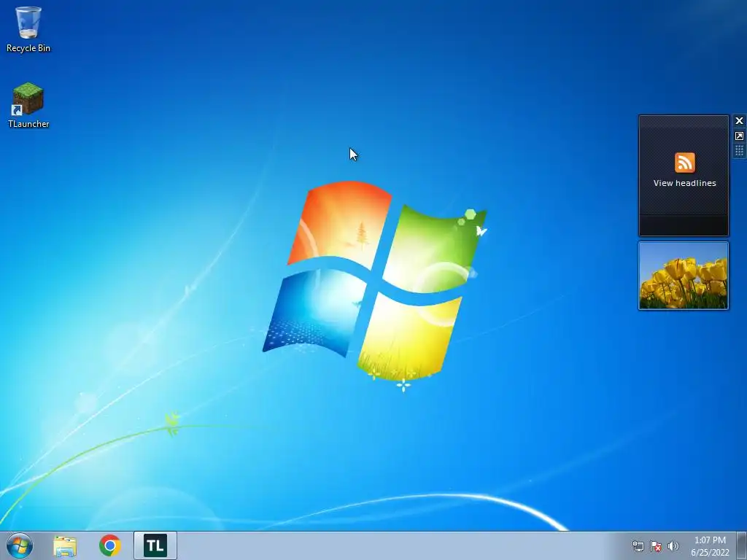The height and width of the screenshot is (560, 747).
Task: Open the clock showing 1:07 PM
Action: [x=710, y=546]
